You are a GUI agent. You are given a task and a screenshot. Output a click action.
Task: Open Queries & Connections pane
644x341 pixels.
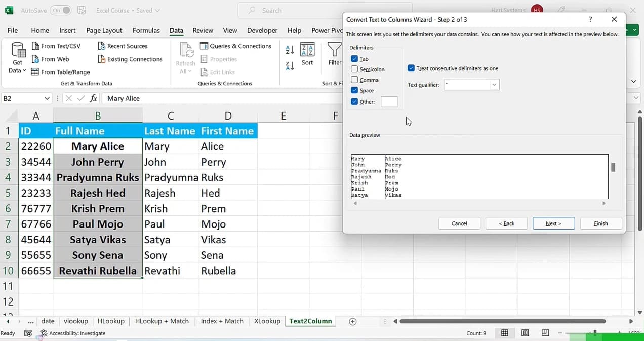click(236, 46)
